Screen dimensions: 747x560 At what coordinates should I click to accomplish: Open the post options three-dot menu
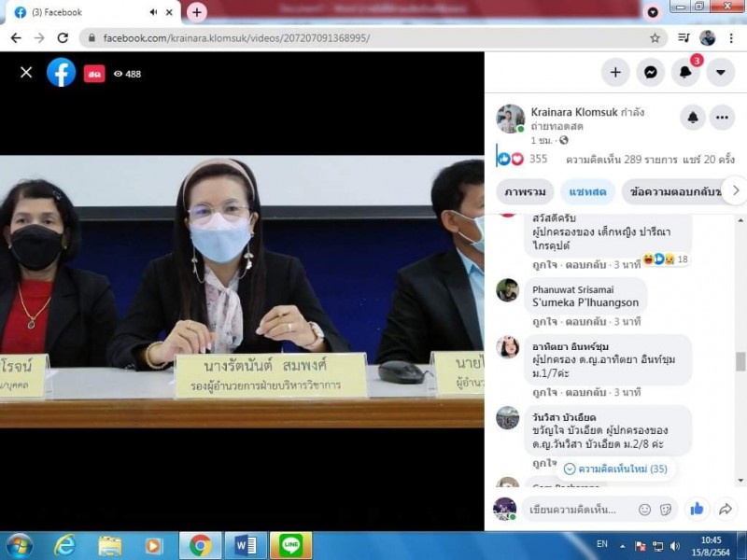click(722, 118)
